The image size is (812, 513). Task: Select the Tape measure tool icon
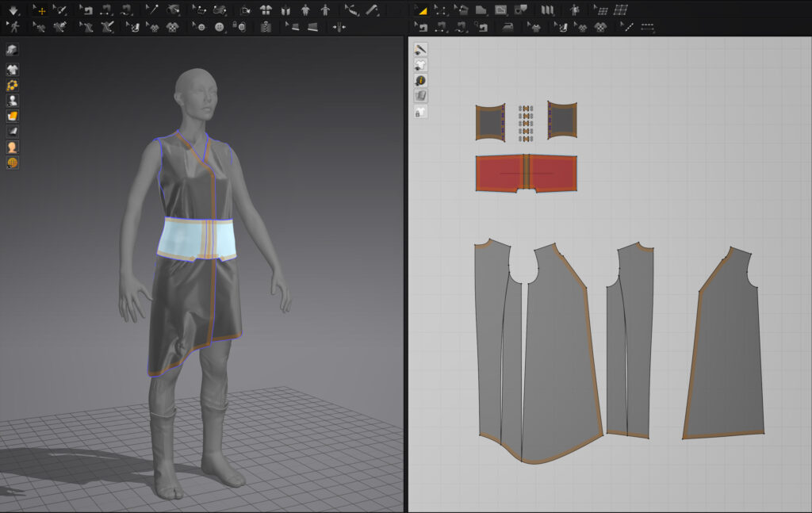pyautogui.click(x=372, y=10)
